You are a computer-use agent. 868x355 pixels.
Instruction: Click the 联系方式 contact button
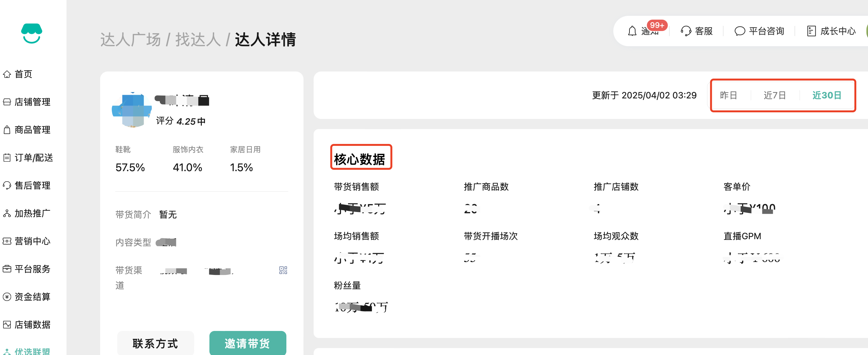[155, 343]
